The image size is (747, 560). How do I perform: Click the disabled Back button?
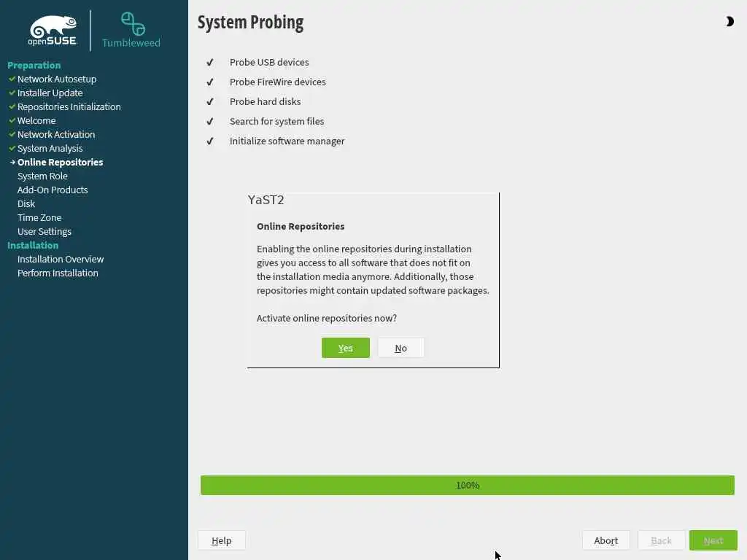[661, 540]
